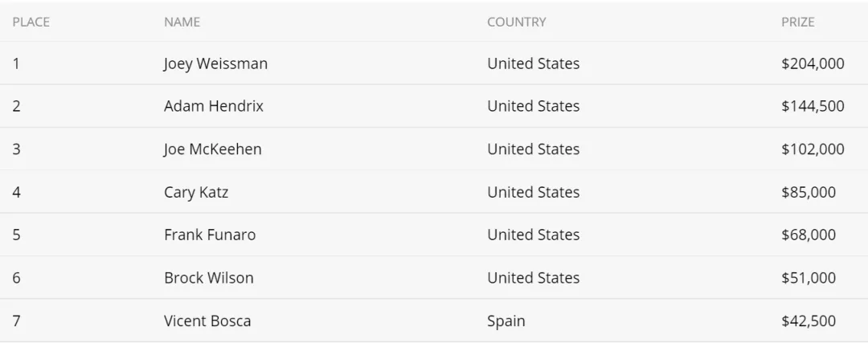Select the name Adam Hendrix
This screenshot has width=868, height=343.
tap(214, 106)
